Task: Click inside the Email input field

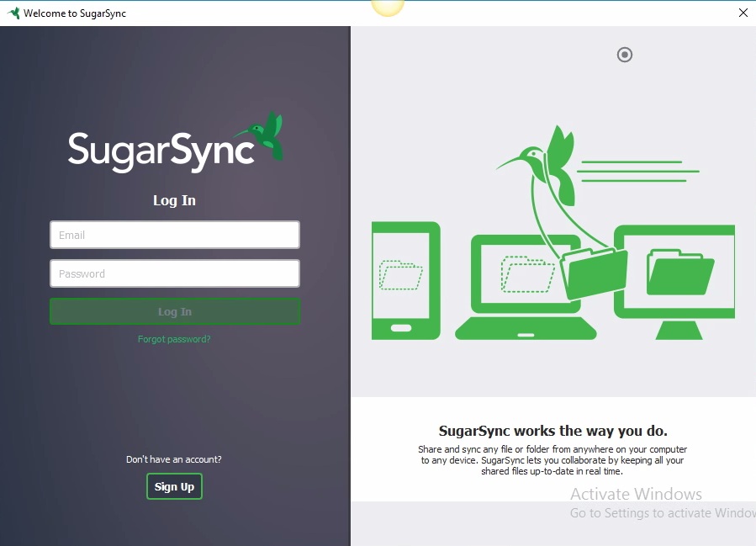Action: pos(174,234)
